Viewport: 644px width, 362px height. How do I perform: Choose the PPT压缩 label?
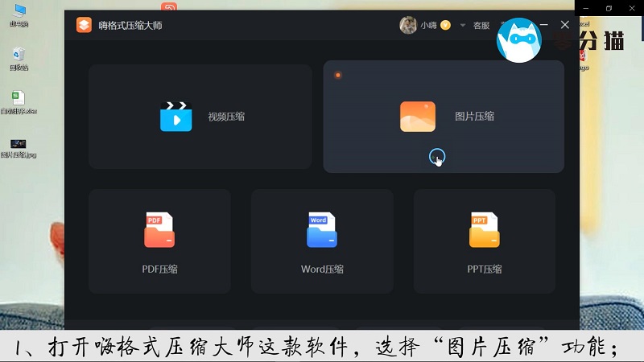coord(484,269)
